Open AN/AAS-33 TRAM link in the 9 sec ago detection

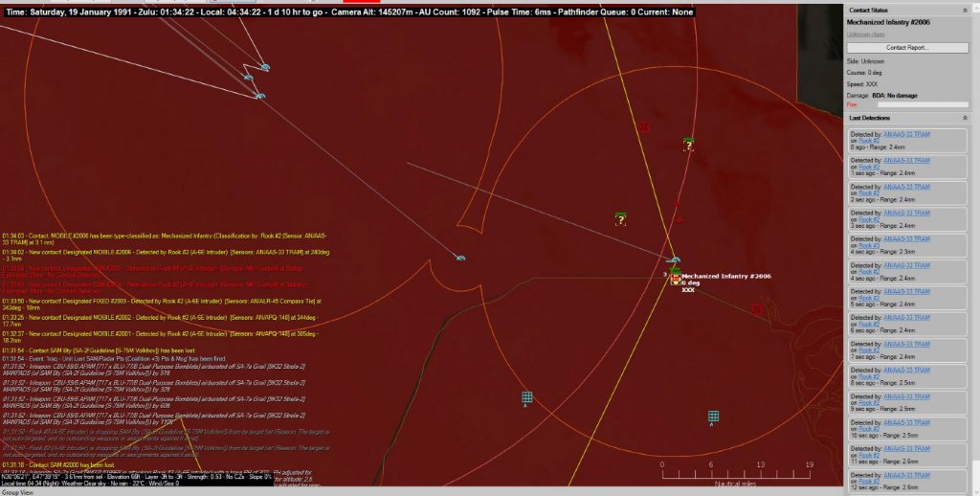pyautogui.click(x=907, y=396)
